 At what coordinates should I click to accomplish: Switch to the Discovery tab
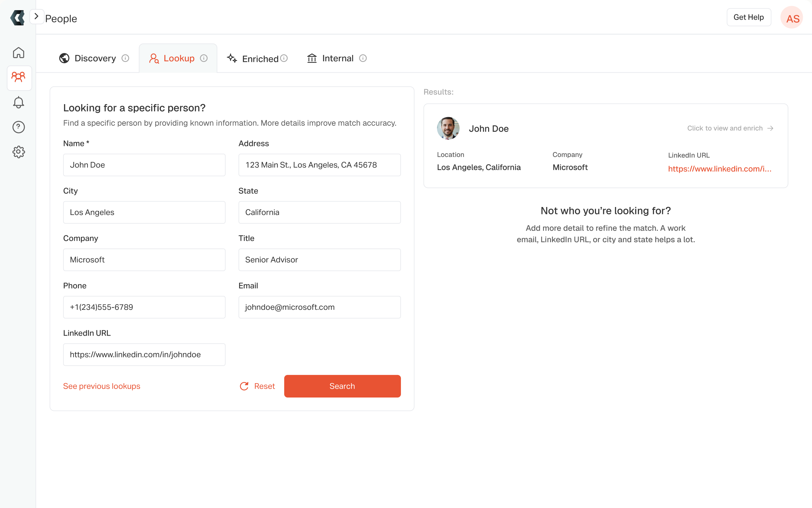(x=94, y=58)
